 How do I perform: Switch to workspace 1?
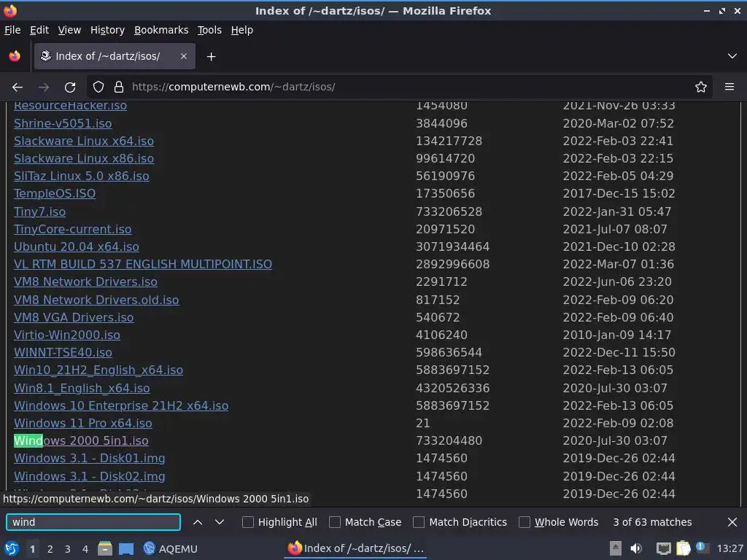(32, 549)
